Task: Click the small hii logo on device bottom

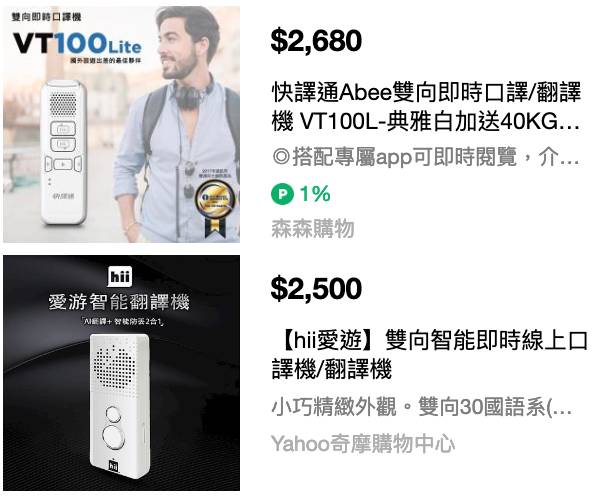Action: click(x=113, y=466)
